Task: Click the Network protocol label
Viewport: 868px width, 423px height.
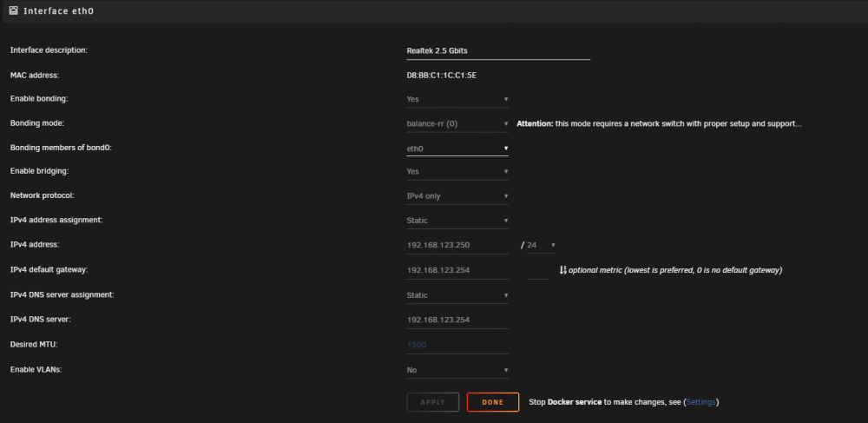Action: pos(42,195)
